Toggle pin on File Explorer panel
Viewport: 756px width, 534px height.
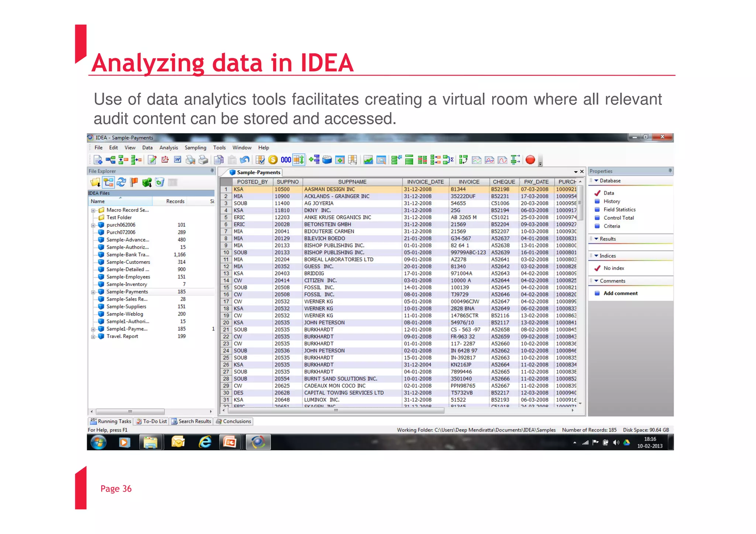click(x=212, y=171)
